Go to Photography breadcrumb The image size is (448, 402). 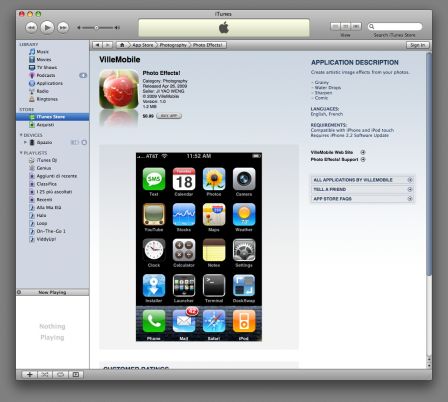(x=173, y=45)
